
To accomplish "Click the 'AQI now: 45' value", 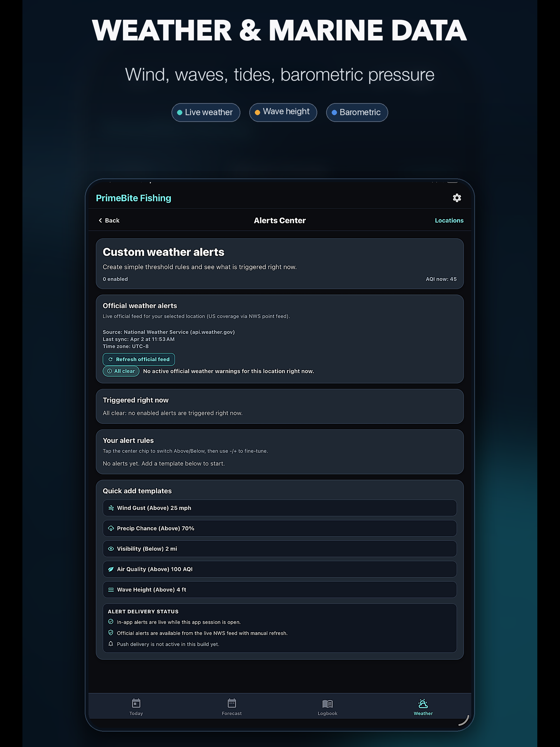I will (x=441, y=279).
